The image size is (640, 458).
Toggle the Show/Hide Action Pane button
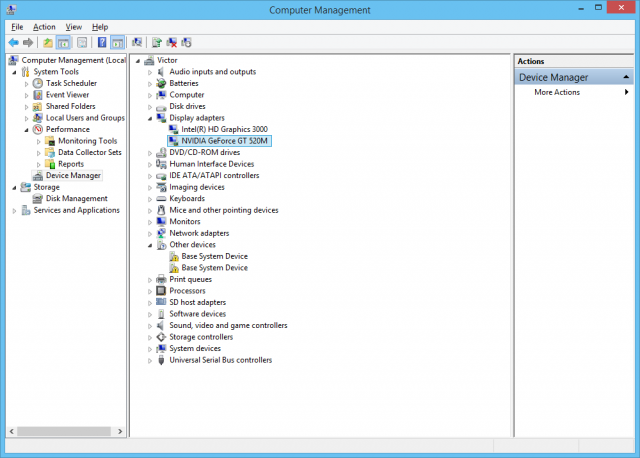pyautogui.click(x=117, y=43)
